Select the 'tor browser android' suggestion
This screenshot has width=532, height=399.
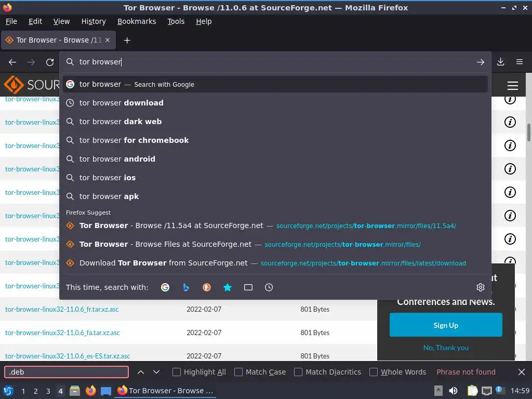pyautogui.click(x=275, y=159)
